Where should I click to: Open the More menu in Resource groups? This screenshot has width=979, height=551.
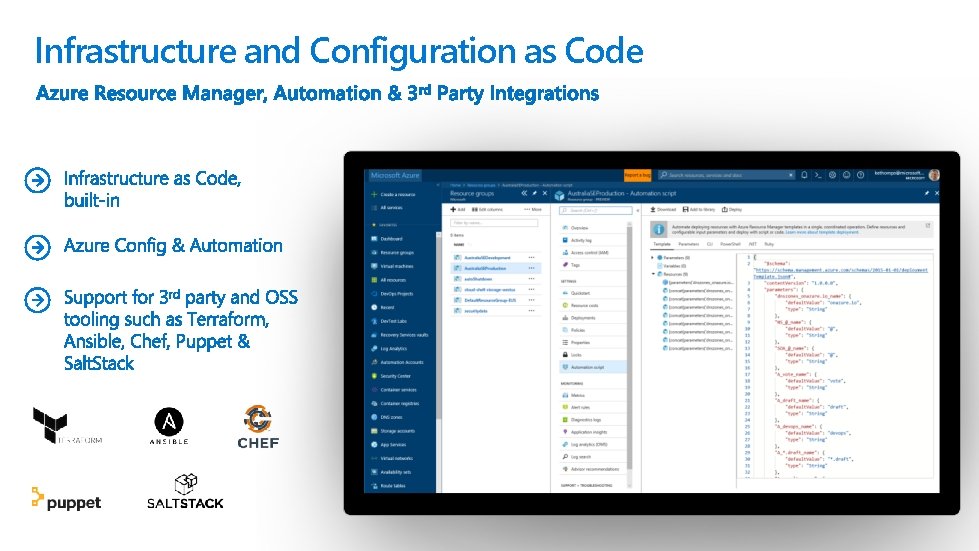tap(533, 210)
